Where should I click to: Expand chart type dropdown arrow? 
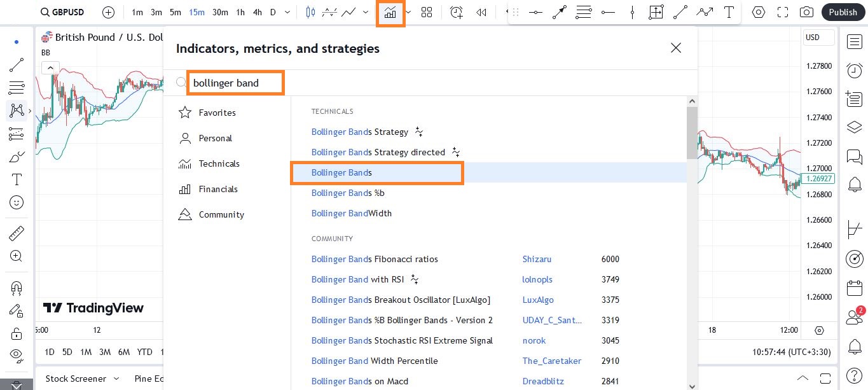click(365, 12)
